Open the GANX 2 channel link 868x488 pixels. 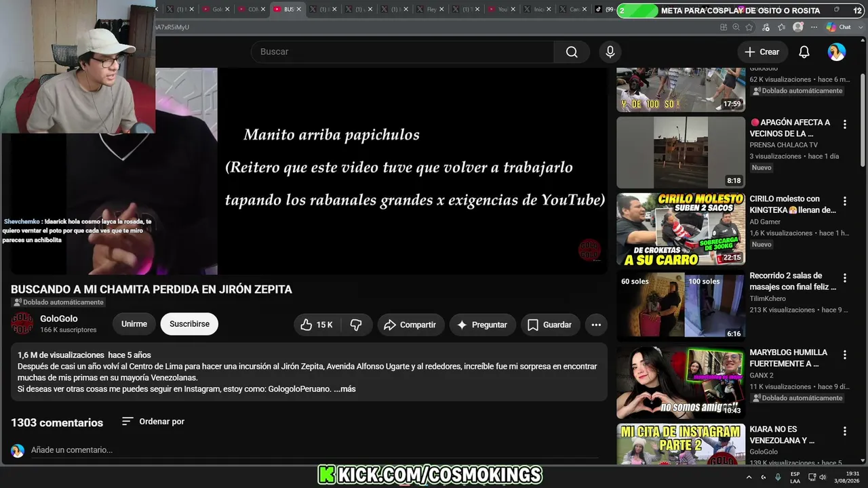[x=762, y=375]
